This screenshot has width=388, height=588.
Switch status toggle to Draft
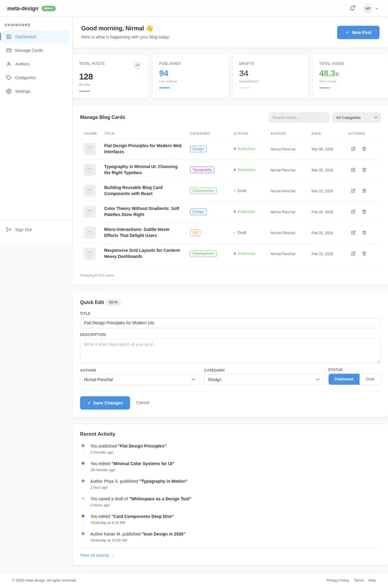[x=370, y=379]
